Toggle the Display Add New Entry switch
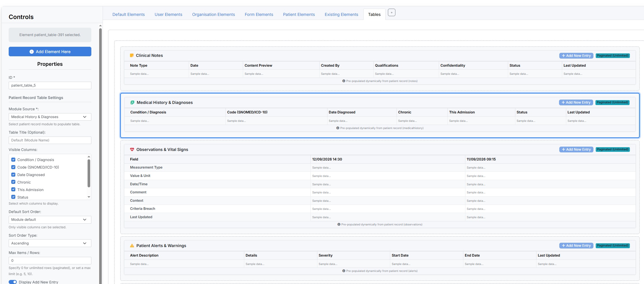 13,282
